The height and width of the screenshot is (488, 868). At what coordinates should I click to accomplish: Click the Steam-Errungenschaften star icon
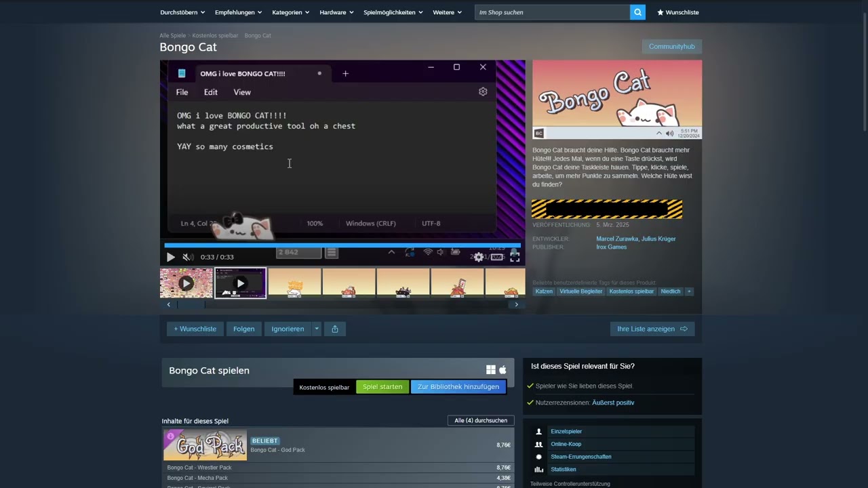click(x=539, y=457)
